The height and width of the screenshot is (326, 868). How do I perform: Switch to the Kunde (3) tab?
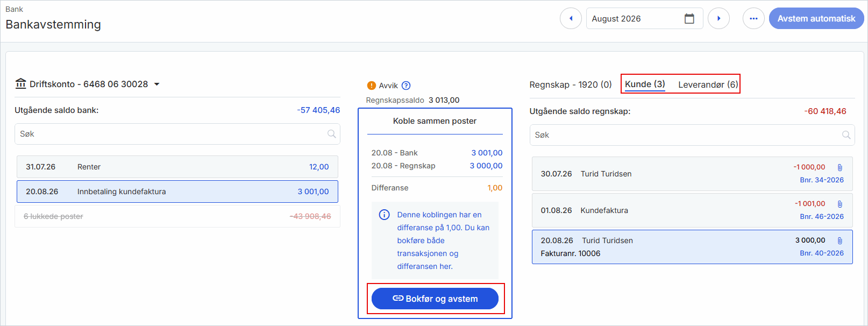[x=645, y=84]
